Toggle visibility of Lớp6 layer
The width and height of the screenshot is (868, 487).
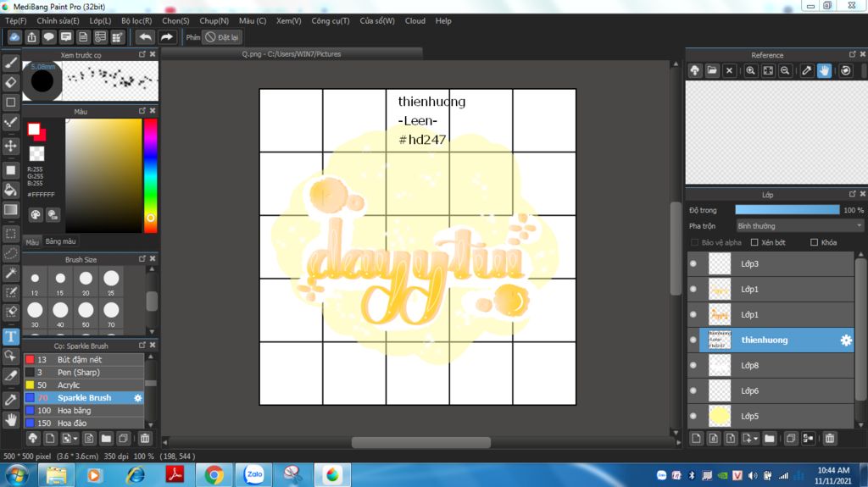click(x=693, y=390)
